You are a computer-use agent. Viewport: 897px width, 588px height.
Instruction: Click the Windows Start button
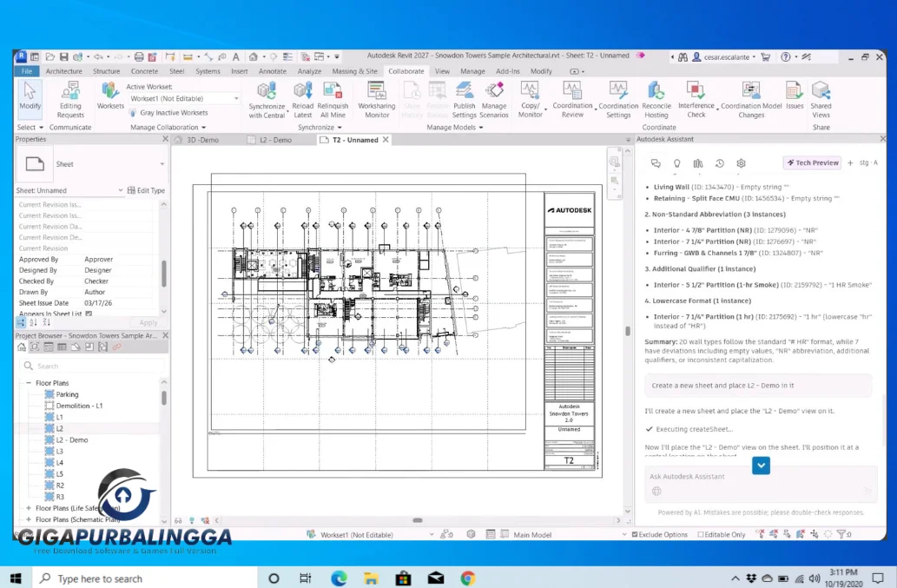tap(16, 578)
